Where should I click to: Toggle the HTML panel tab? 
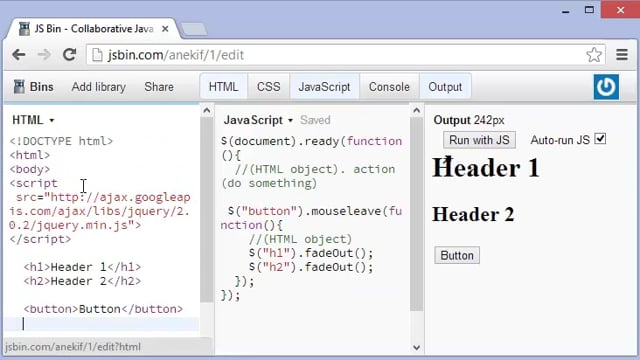(x=223, y=87)
